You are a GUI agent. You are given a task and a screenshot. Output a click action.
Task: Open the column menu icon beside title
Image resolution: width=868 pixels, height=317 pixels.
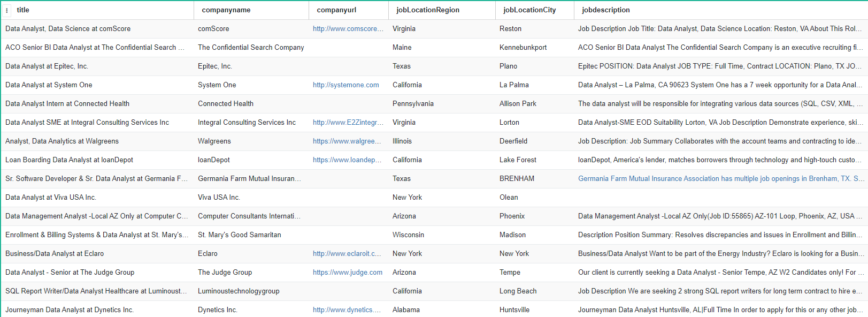[7, 10]
